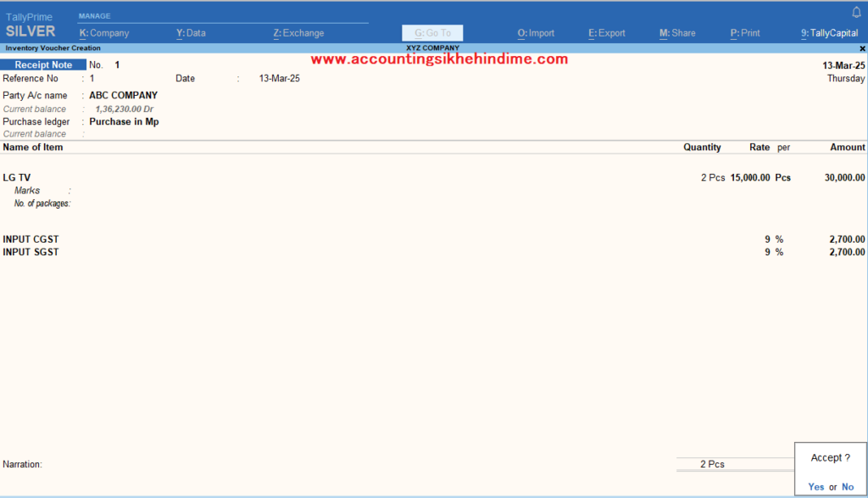
Task: Open the K: Company menu
Action: (x=104, y=33)
